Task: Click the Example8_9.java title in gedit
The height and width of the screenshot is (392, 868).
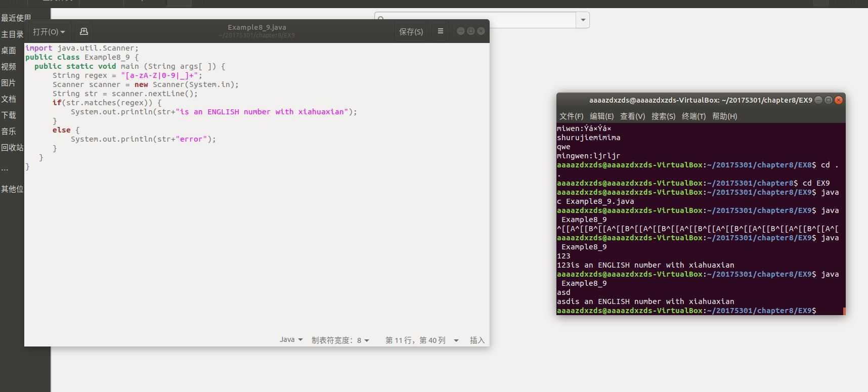Action: 257,27
